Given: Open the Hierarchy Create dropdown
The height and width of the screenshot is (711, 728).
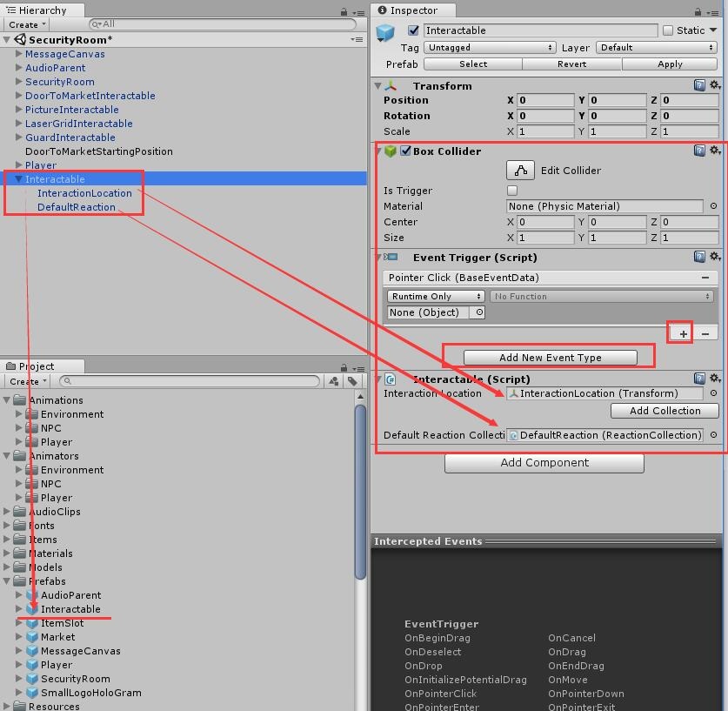Looking at the screenshot, I should click(x=27, y=24).
